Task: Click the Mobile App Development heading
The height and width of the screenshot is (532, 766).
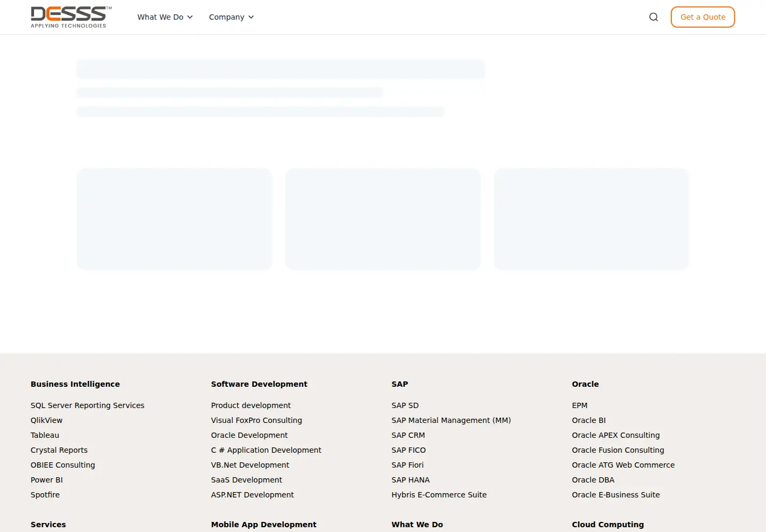Action: [264, 525]
